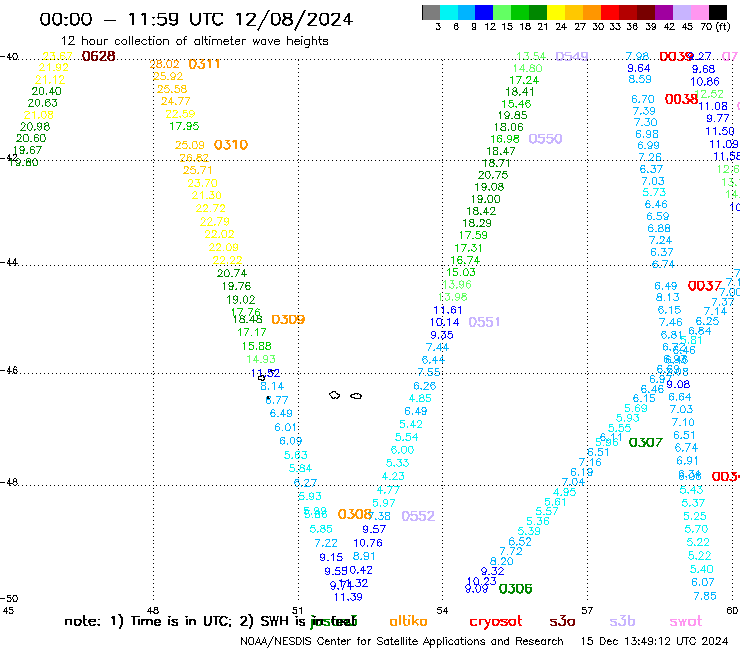Click the altika pass label 0310
The image size is (740, 650).
click(x=231, y=144)
